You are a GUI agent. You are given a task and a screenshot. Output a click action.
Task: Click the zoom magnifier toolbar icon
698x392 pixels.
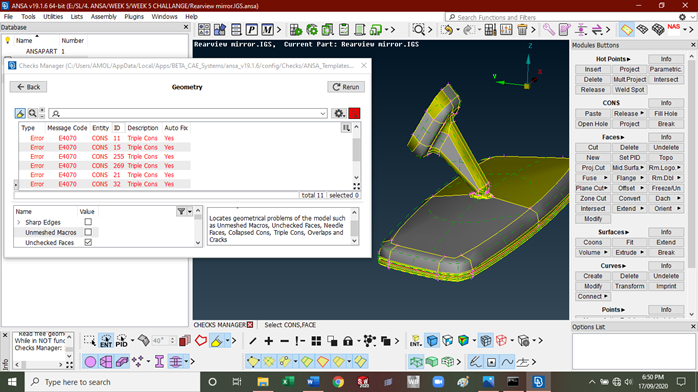pos(418,30)
